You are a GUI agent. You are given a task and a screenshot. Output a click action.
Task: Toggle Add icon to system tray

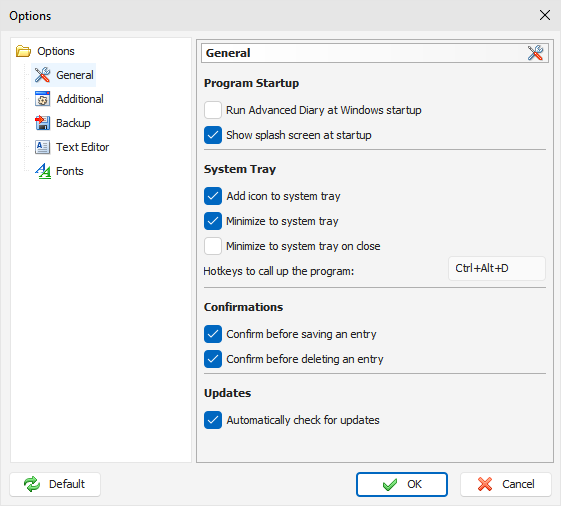pos(213,196)
